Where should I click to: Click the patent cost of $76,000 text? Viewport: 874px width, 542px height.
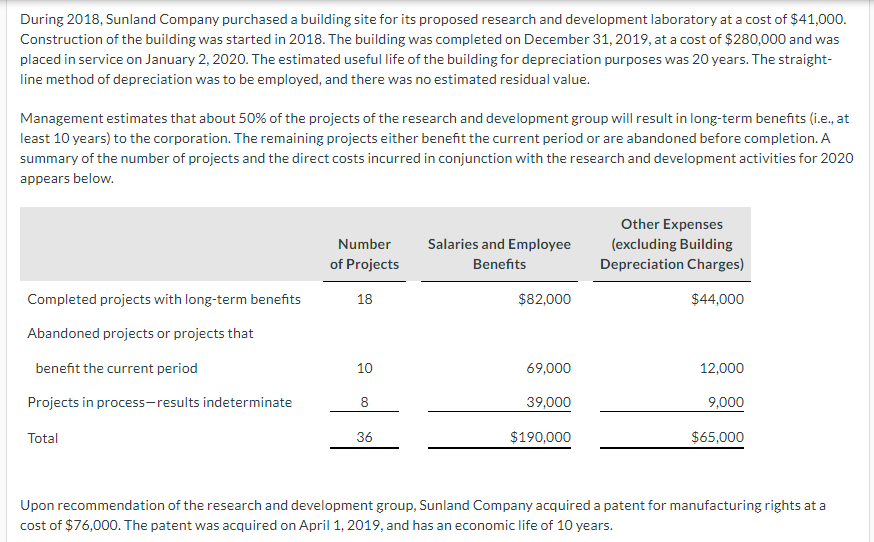92,525
